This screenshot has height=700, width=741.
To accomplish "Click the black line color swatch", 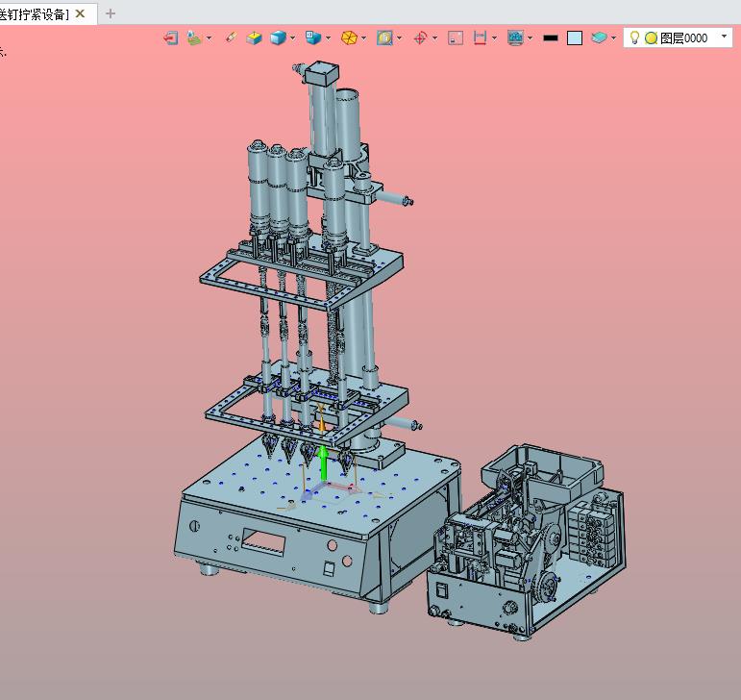I will [x=551, y=37].
